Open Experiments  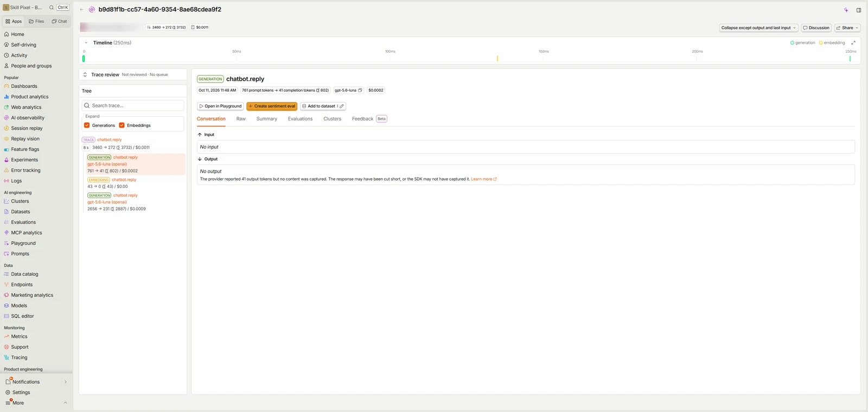pos(24,160)
